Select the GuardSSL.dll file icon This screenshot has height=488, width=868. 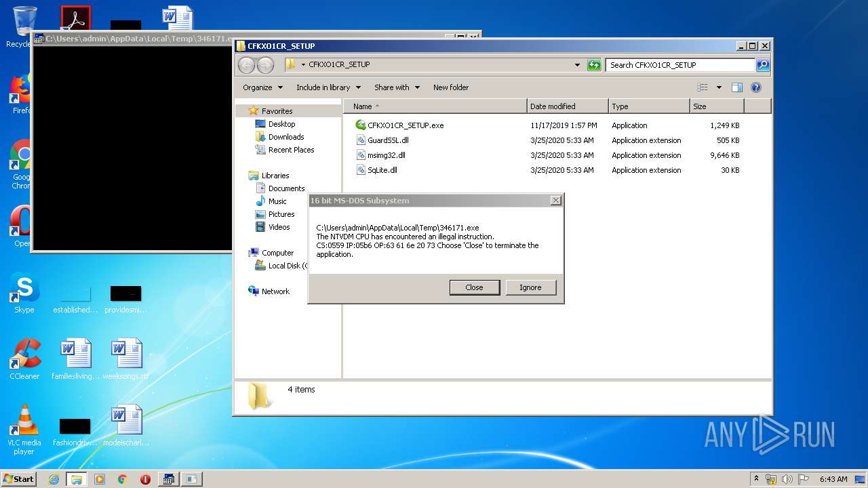(361, 140)
